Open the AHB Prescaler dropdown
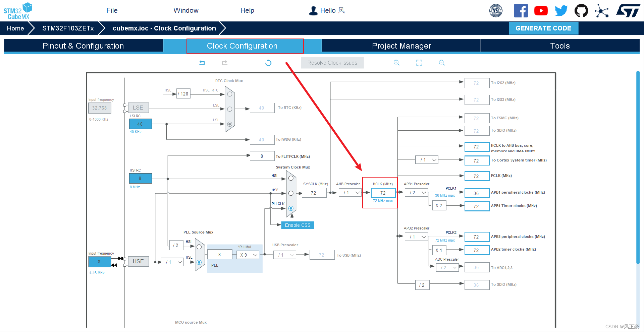Screen dimensions: 644x332 coord(350,193)
